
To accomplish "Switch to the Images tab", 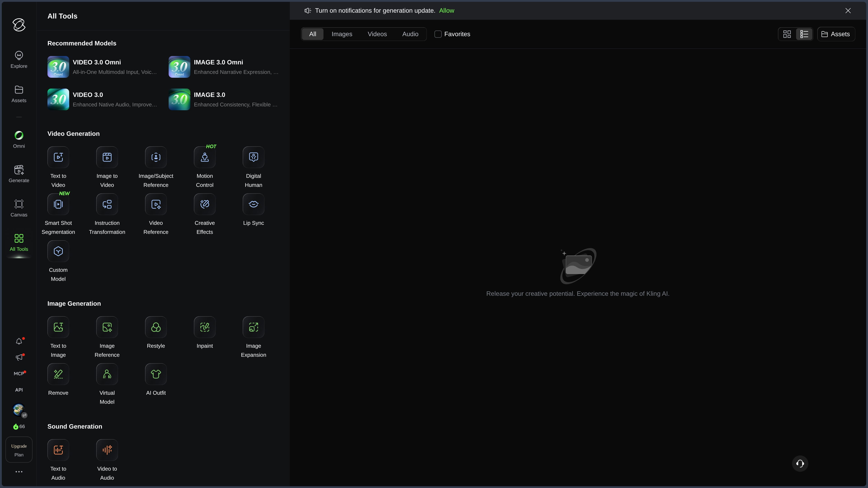I will 342,34.
